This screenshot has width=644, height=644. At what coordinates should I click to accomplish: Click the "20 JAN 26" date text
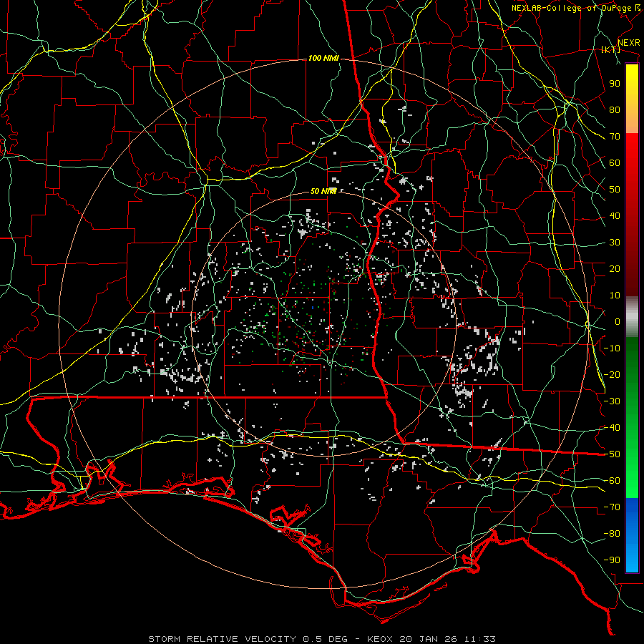428,639
